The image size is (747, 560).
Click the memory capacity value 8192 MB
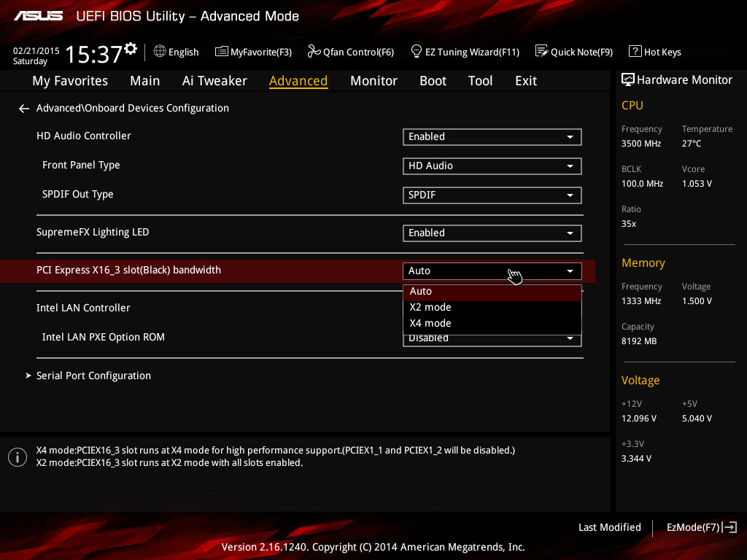click(639, 341)
